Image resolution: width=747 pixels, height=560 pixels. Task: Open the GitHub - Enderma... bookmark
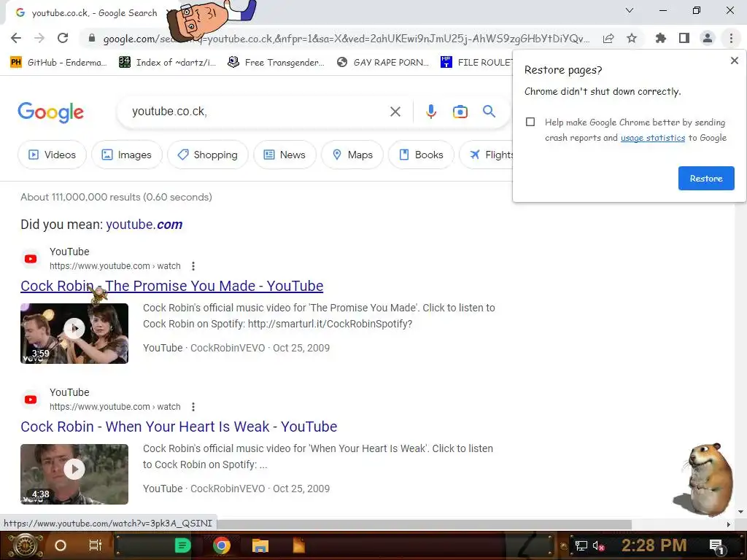pyautogui.click(x=58, y=63)
